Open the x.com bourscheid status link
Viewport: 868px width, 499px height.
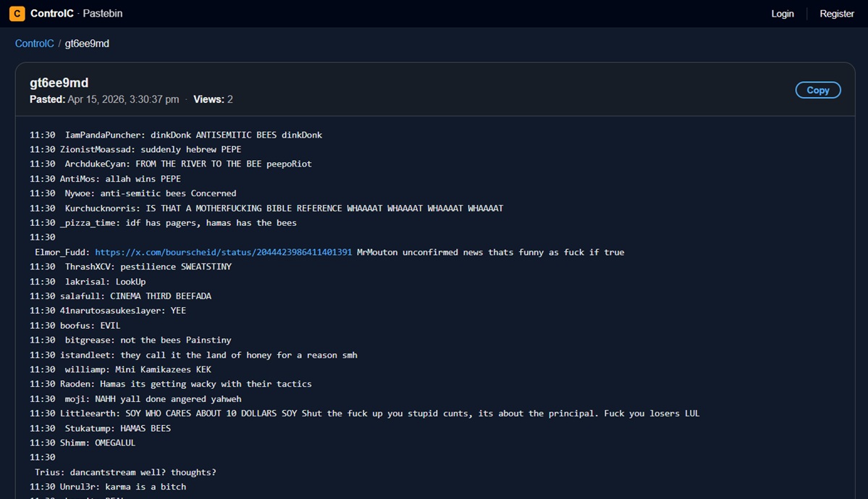(x=223, y=252)
